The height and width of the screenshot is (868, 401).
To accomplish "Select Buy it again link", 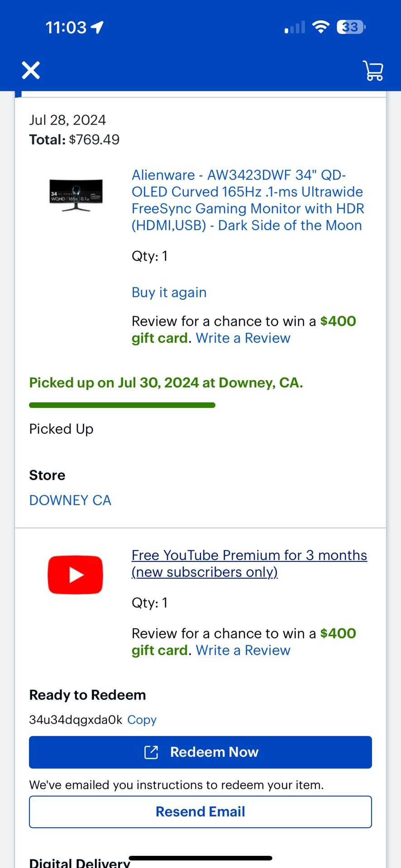I will click(169, 292).
